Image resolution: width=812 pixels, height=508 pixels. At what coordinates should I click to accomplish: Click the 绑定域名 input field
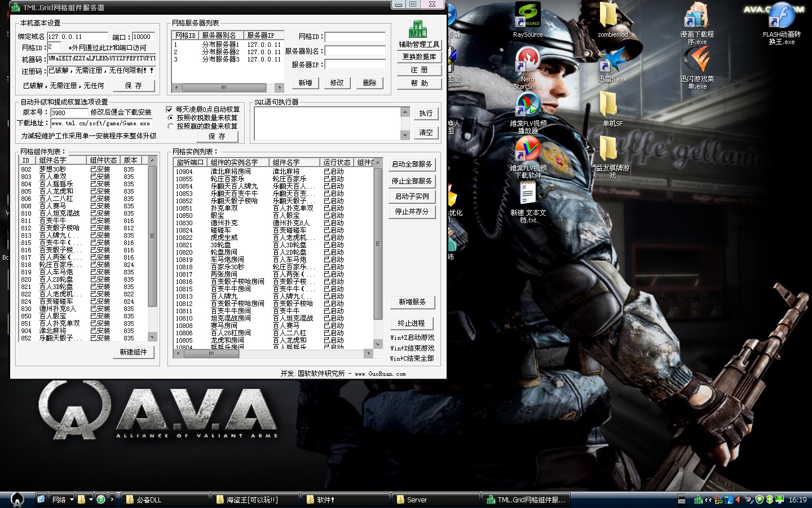[77, 36]
